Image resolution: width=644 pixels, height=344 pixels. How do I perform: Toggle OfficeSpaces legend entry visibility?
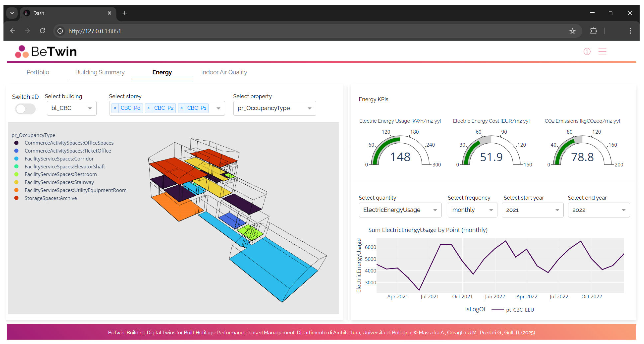click(x=69, y=143)
